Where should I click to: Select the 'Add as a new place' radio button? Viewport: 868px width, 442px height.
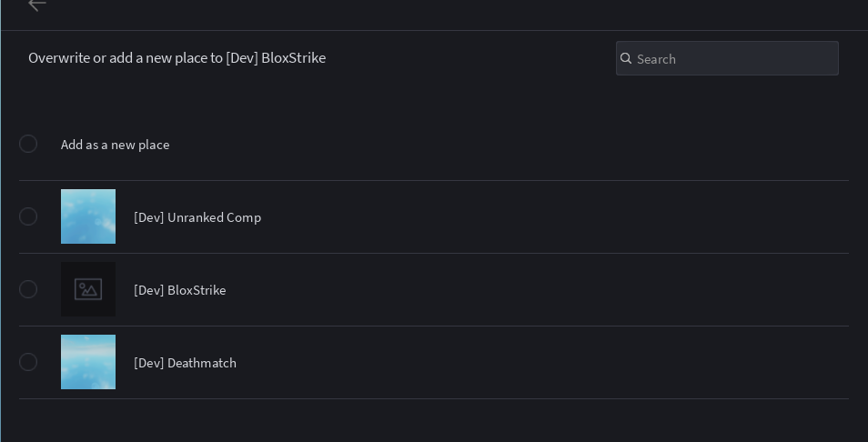(x=28, y=144)
